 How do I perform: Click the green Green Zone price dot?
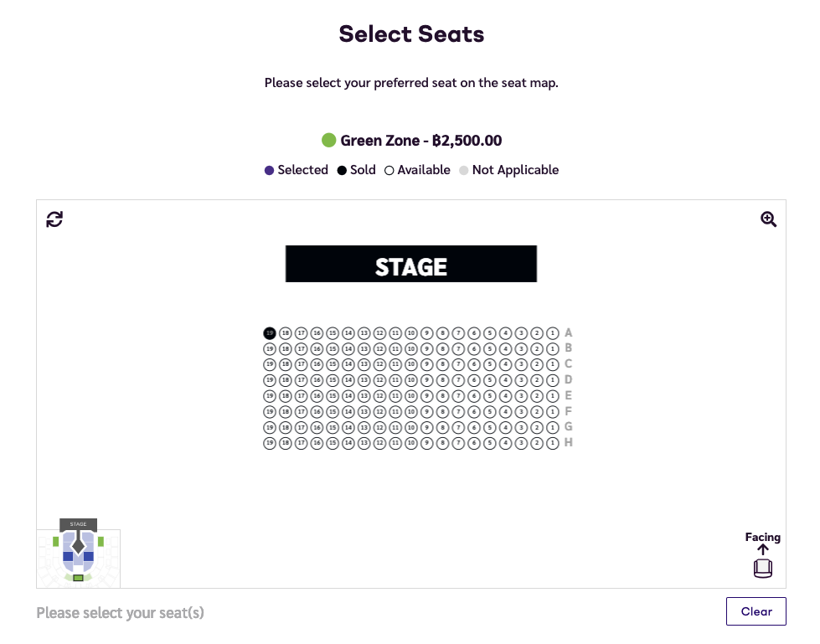click(x=328, y=140)
